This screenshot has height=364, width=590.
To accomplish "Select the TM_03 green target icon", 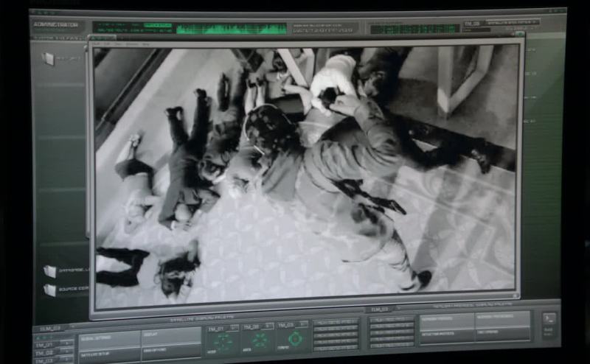I will tap(295, 338).
